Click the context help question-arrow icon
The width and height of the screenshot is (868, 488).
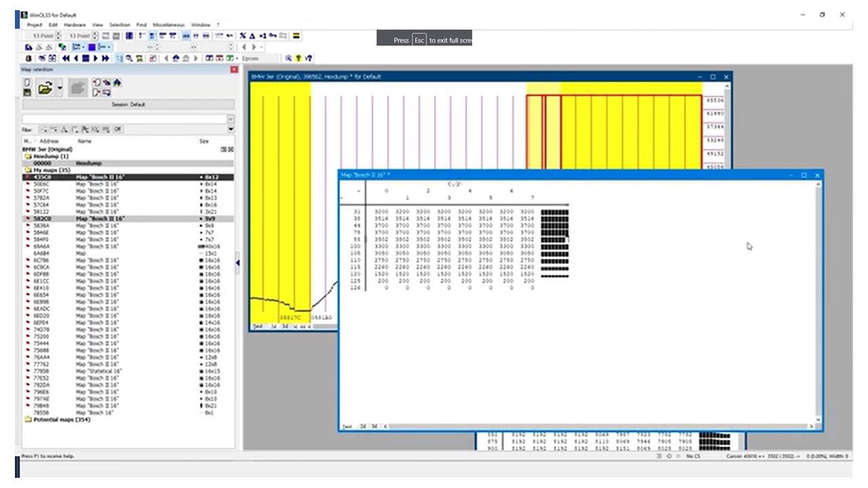point(309,59)
